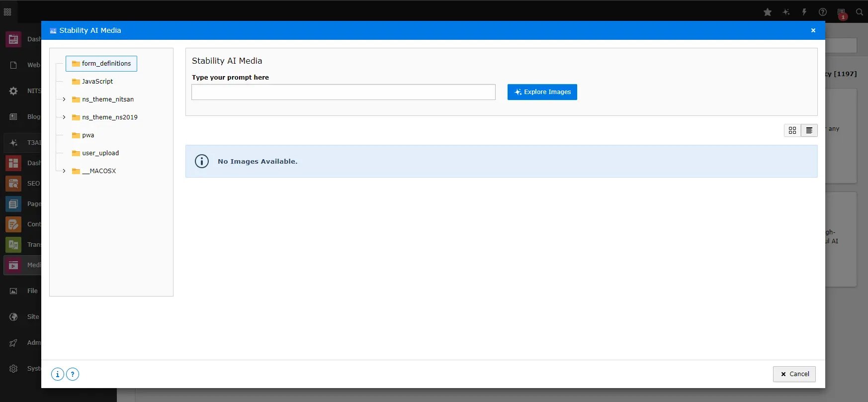Click the info circle icon in dialog footer

58,374
